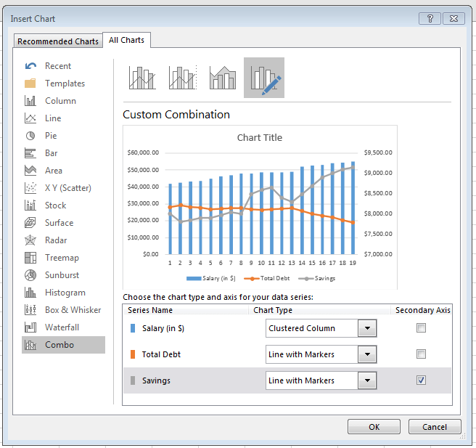This screenshot has height=448, width=476.
Task: Click the Chart Title in the preview
Action: pos(260,137)
